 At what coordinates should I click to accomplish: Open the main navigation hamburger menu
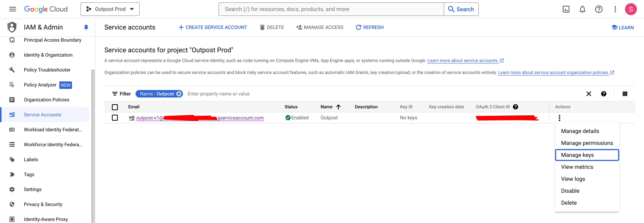click(x=12, y=9)
